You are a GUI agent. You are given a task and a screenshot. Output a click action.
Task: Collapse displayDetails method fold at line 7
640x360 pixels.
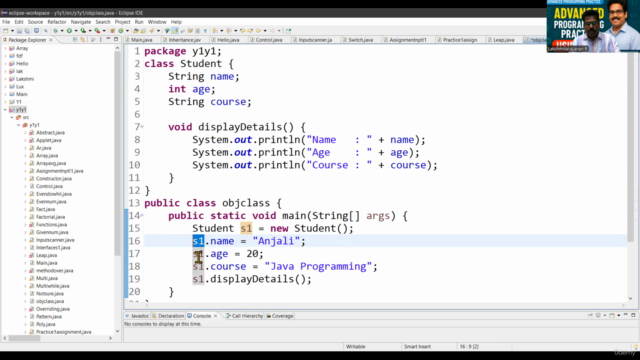coord(142,127)
